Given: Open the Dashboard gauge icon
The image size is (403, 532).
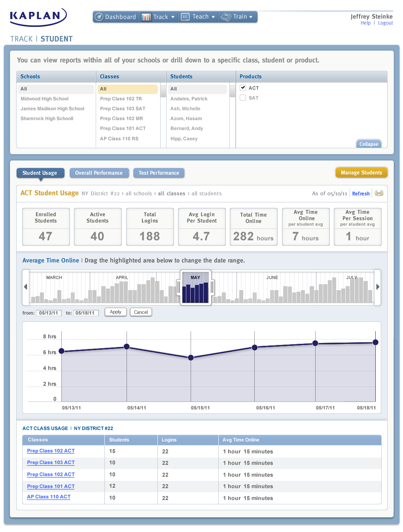Looking at the screenshot, I should click(x=99, y=17).
